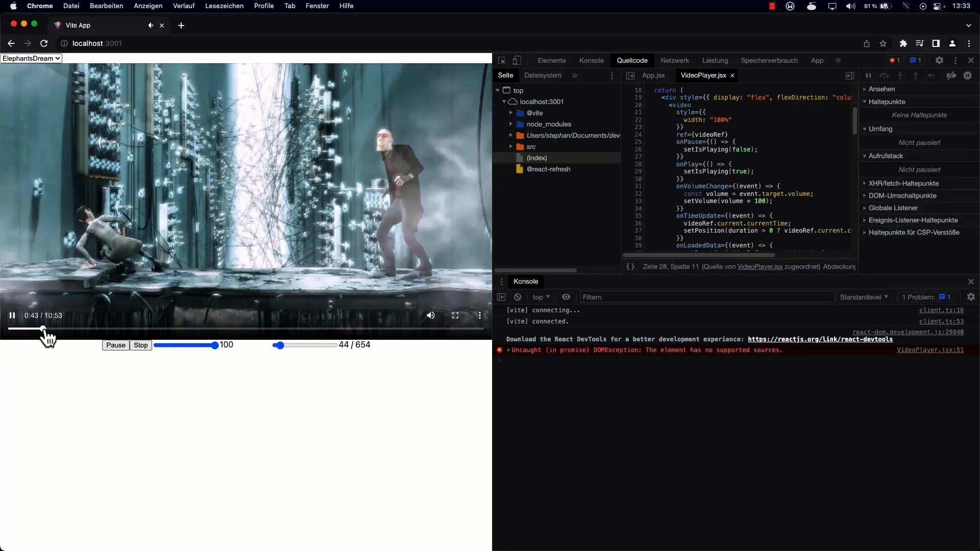Click the Quellcode tab icon

632,60
